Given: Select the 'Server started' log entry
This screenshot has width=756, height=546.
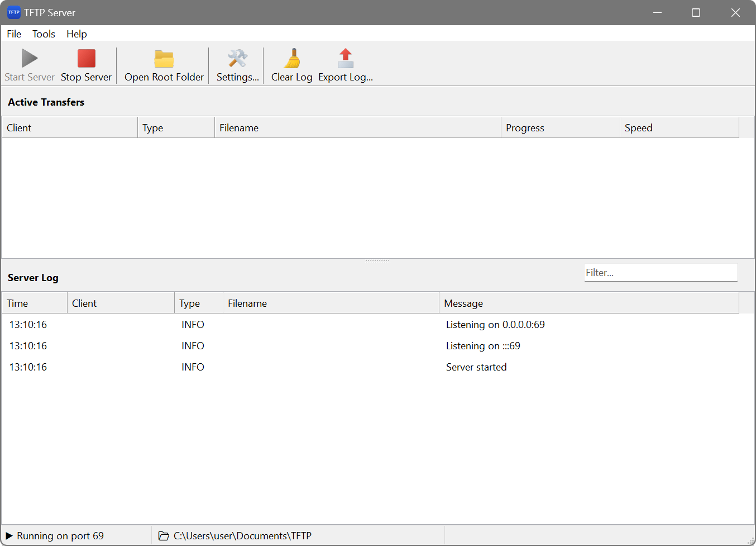Looking at the screenshot, I should (x=476, y=367).
